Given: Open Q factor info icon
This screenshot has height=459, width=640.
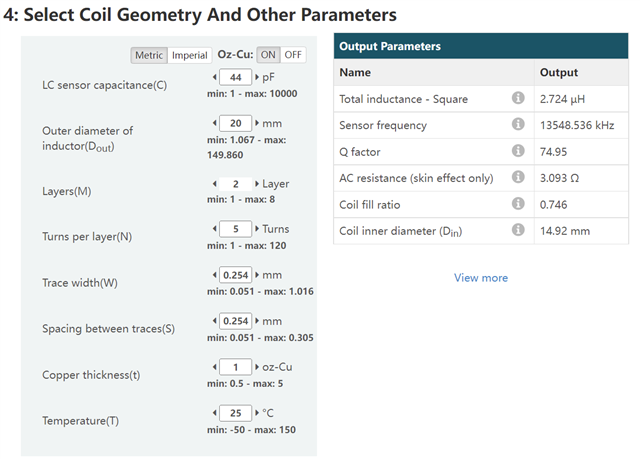Looking at the screenshot, I should tap(518, 151).
